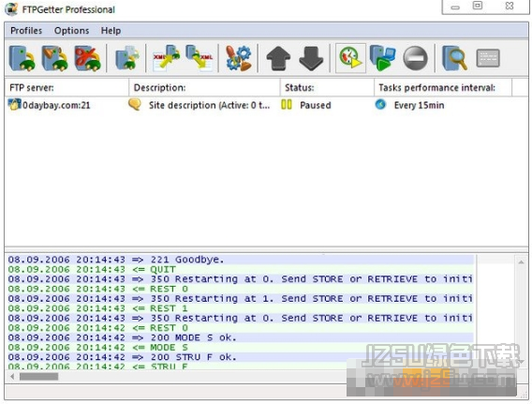The height and width of the screenshot is (404, 532).
Task: Open the Profiles menu
Action: click(26, 31)
